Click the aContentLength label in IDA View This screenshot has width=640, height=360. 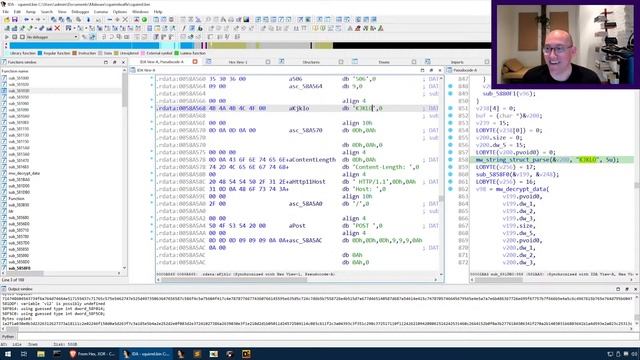(313, 160)
